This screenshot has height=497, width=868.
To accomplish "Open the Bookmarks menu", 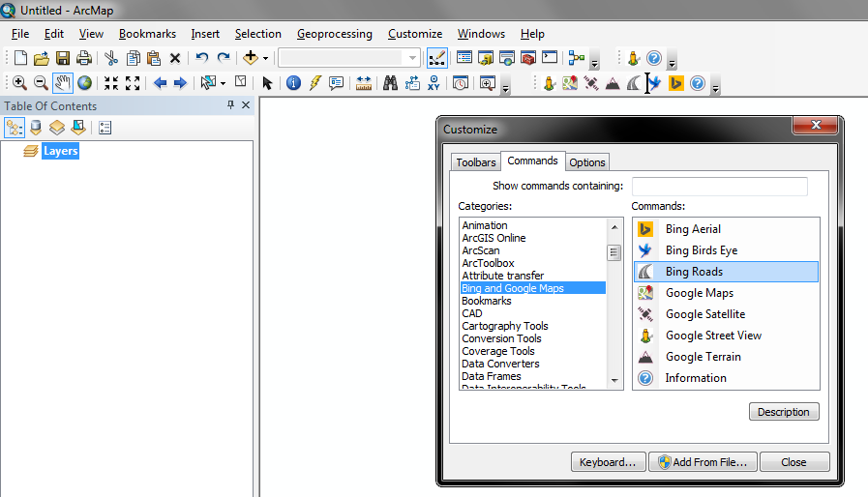I will pos(147,34).
